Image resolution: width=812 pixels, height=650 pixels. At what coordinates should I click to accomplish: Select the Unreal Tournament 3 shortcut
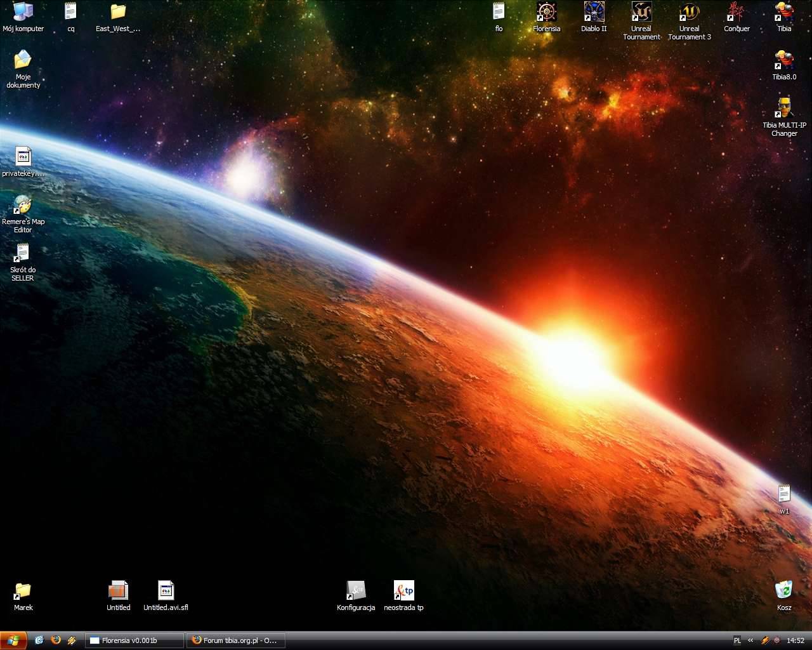tap(689, 21)
